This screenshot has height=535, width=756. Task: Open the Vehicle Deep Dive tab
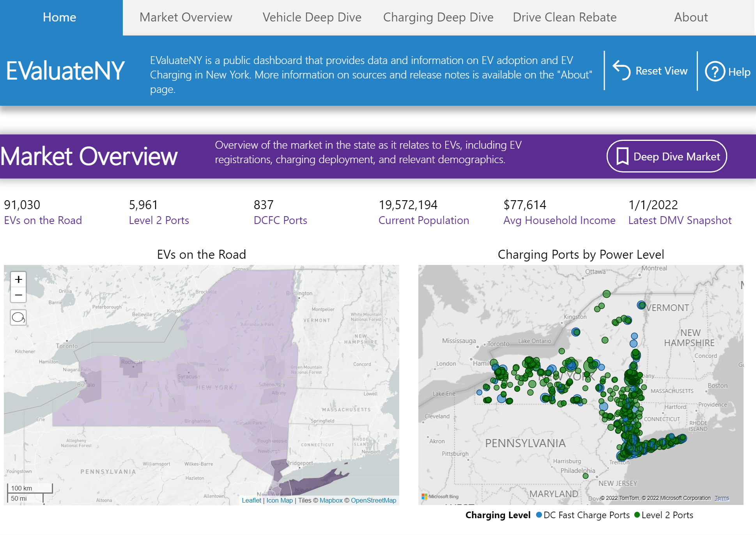coord(312,18)
